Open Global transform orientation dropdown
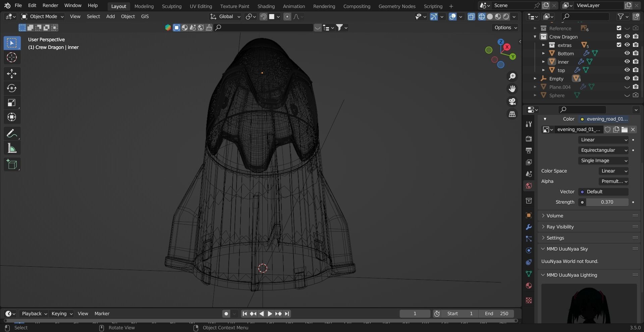The image size is (644, 332). click(x=225, y=16)
